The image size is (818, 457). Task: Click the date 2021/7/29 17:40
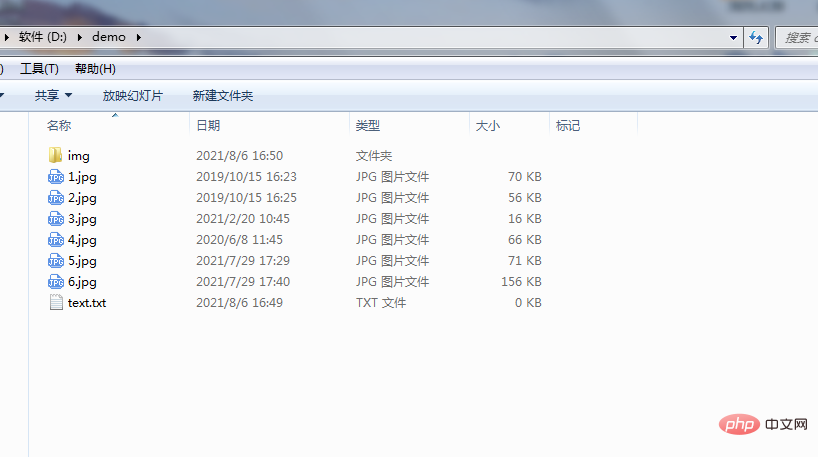click(x=243, y=282)
